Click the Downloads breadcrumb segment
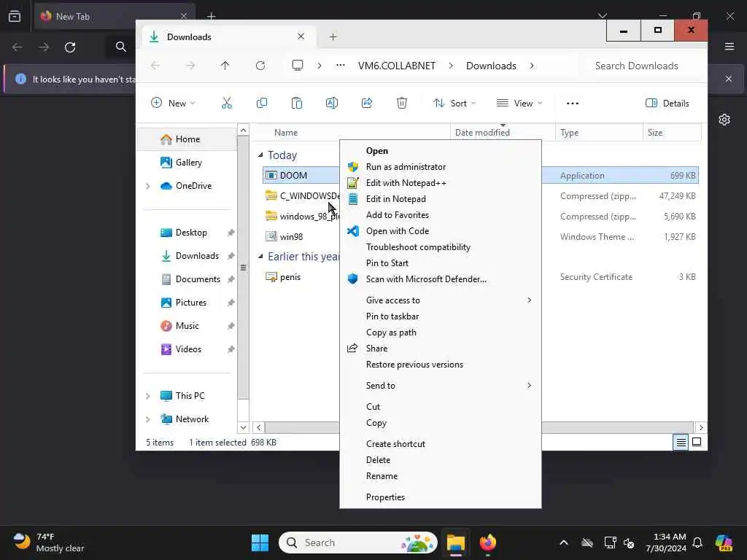This screenshot has height=560, width=747. (491, 66)
